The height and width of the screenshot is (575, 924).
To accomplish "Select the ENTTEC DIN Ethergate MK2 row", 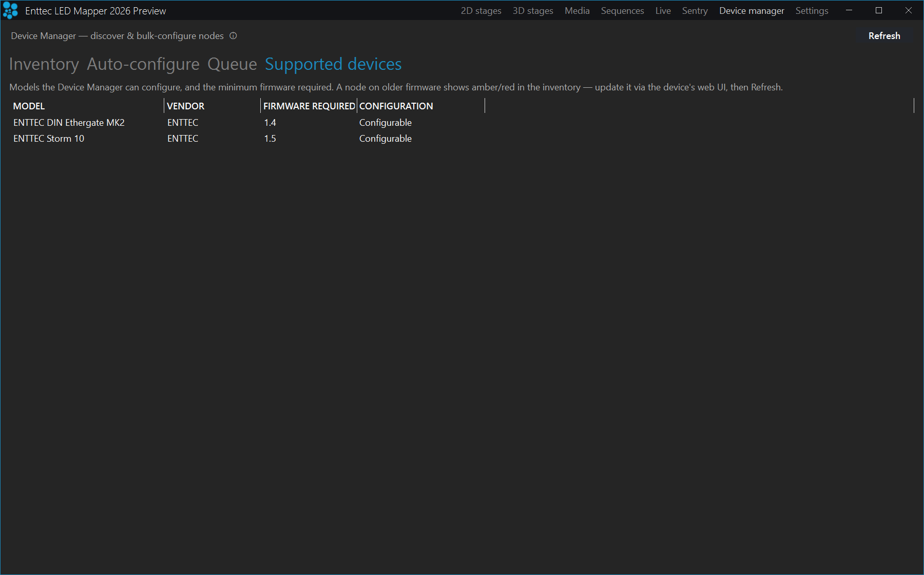I will coord(462,123).
